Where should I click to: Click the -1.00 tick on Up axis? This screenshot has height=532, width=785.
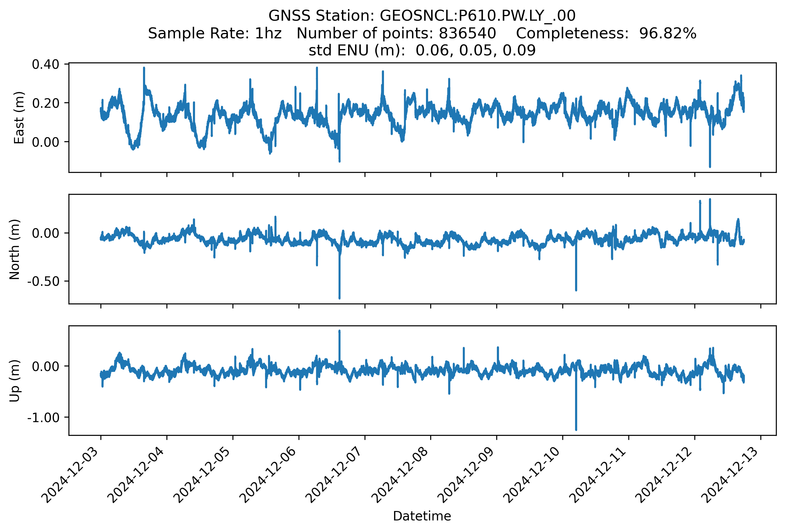(x=43, y=418)
